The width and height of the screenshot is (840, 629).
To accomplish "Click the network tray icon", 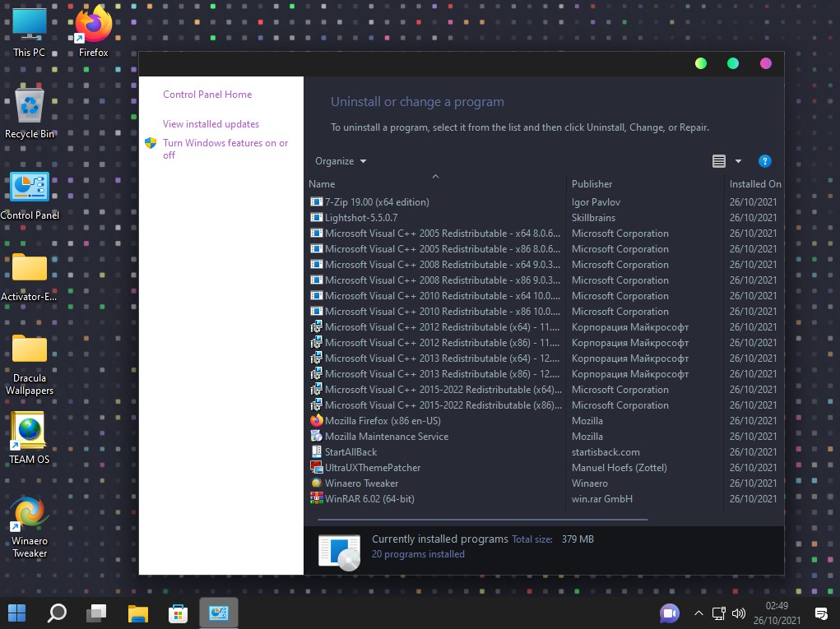I will tap(718, 613).
